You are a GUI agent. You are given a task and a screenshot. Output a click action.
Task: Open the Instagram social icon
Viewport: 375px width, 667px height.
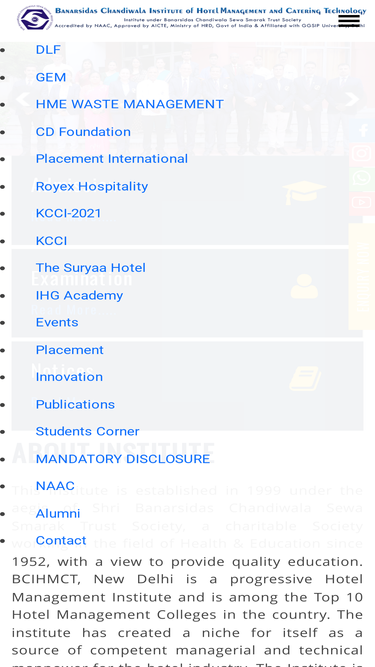[362, 154]
